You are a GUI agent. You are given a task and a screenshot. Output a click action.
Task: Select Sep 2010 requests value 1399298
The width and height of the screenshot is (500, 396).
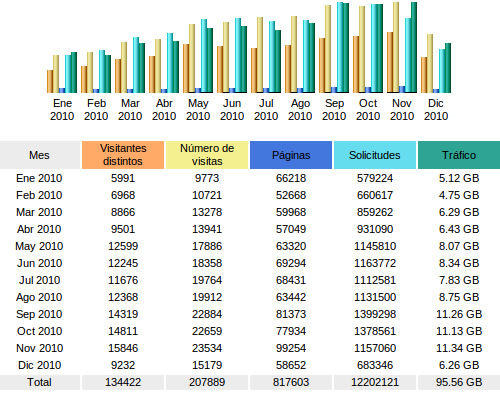coord(375,314)
